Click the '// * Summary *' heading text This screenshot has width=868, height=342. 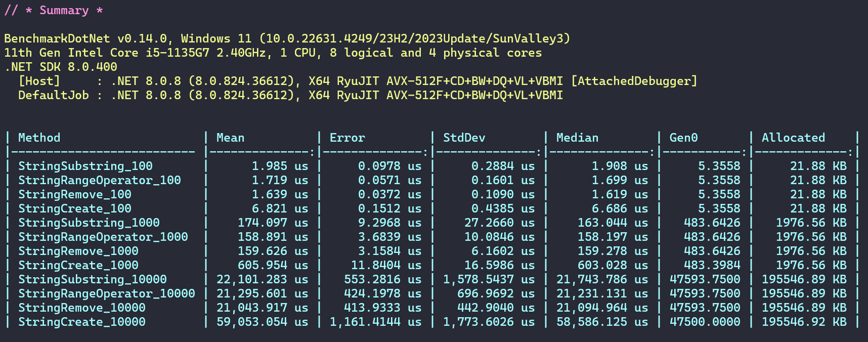[x=54, y=11]
